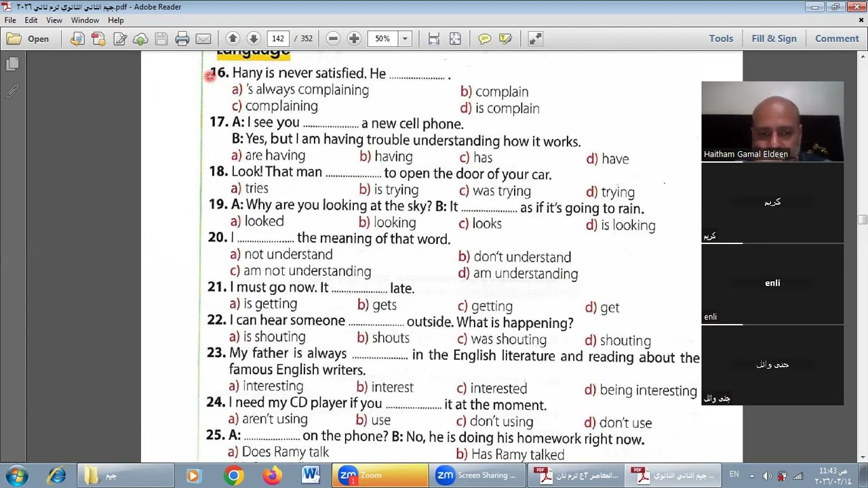
Task: Launch Firefox from taskbar
Action: pyautogui.click(x=272, y=475)
